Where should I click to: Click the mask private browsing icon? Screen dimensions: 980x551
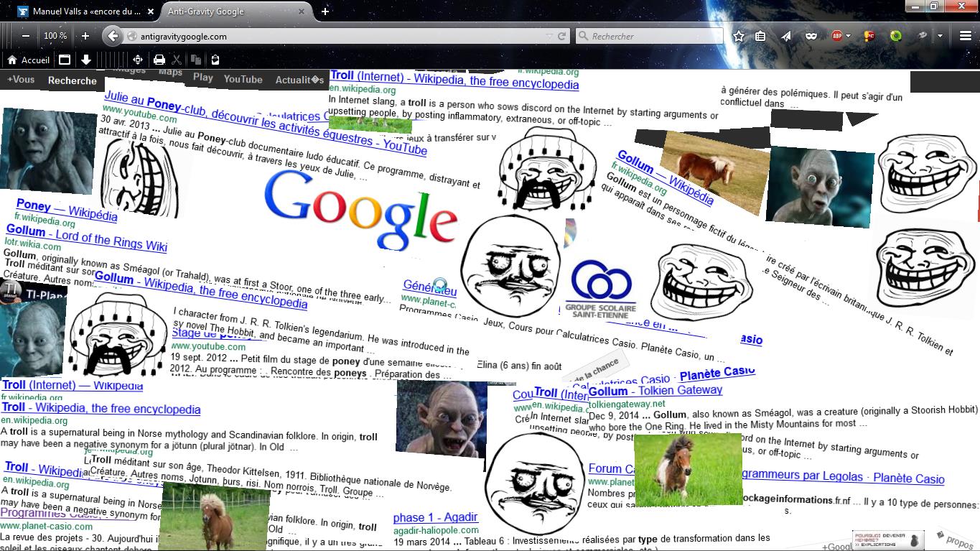(x=811, y=36)
